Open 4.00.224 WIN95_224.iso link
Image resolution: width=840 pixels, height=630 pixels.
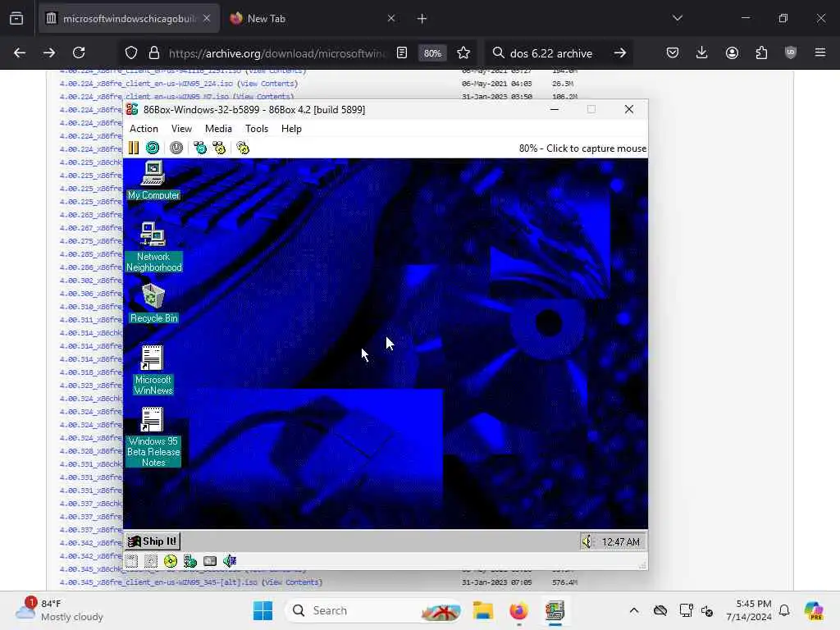[146, 84]
